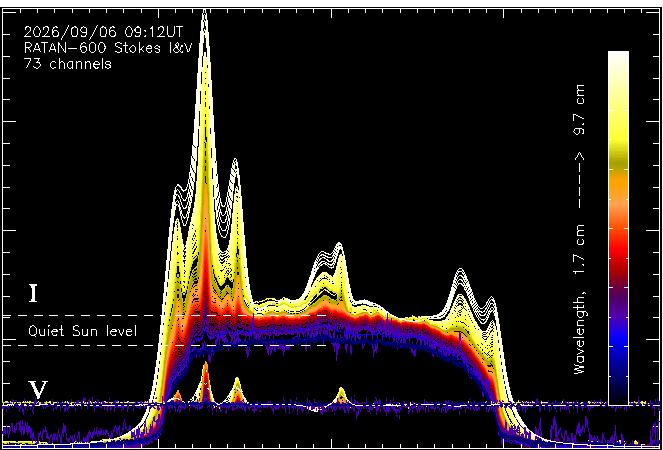Click the large I Stokes label
Image resolution: width=663 pixels, height=450 pixels.
click(33, 294)
